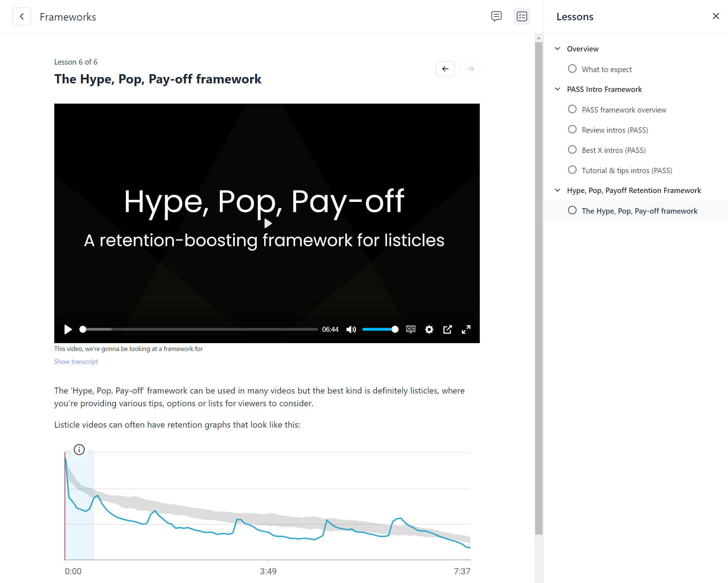Open the 'What to expect' lesson
Screen dimensions: 728x583
[x=607, y=69]
